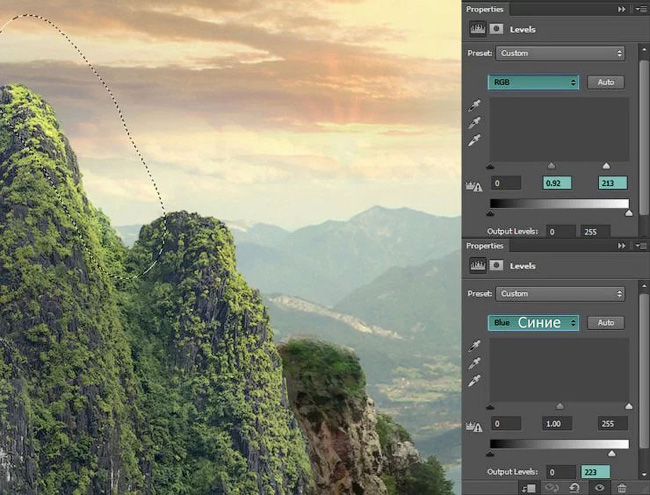Pick the white point eyedropper in the RGB panel
Image resolution: width=650 pixels, height=495 pixels.
[475, 140]
